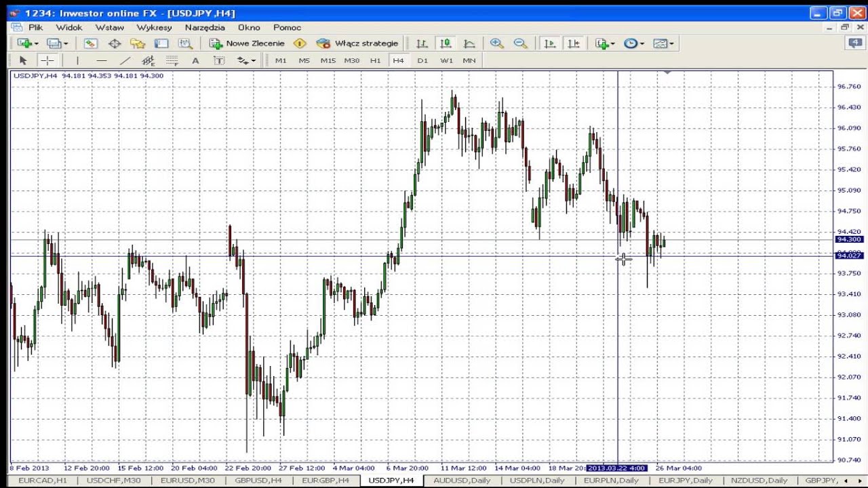This screenshot has width=868, height=488.
Task: Switch timeframe to M30
Action: coord(352,60)
